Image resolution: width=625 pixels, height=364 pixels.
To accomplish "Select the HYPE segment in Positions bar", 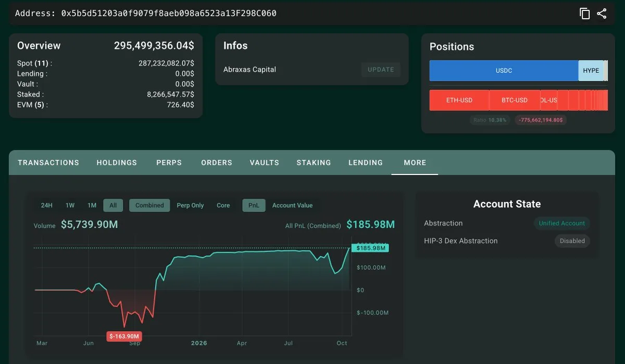I will coord(591,71).
